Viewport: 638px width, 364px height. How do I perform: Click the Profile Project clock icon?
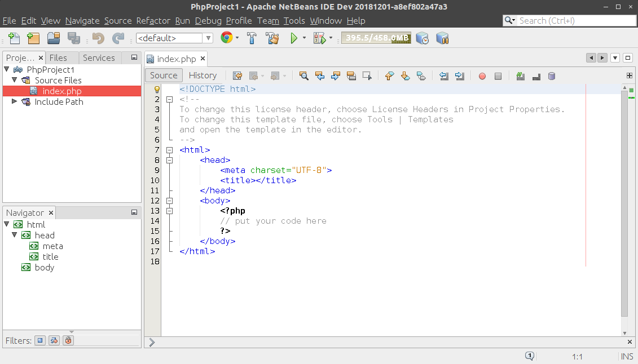pos(423,38)
